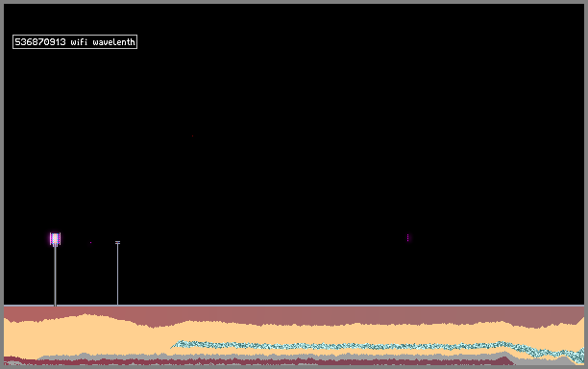Click the number 536870913 in the sign
Image resolution: width=588 pixels, height=369 pixels.
coord(40,41)
